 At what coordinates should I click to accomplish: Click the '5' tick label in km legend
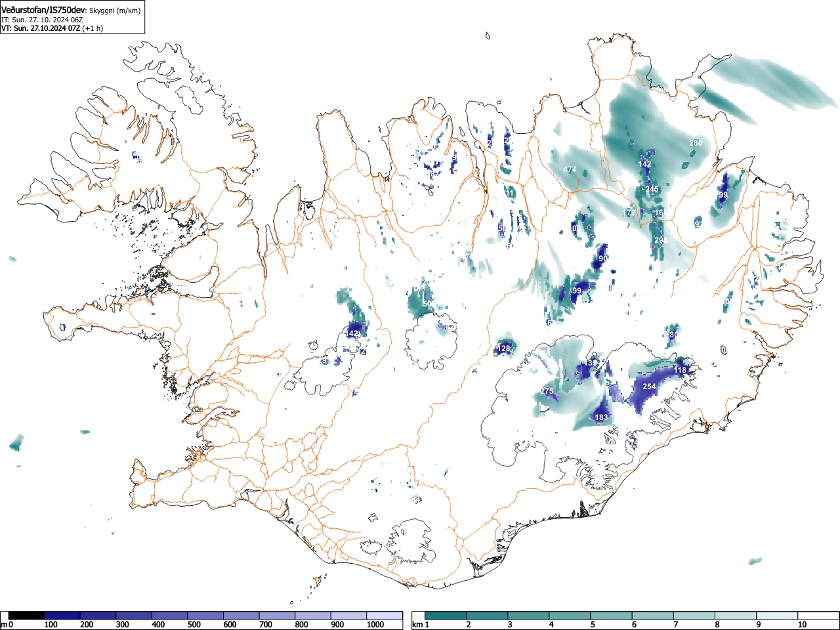click(x=593, y=625)
